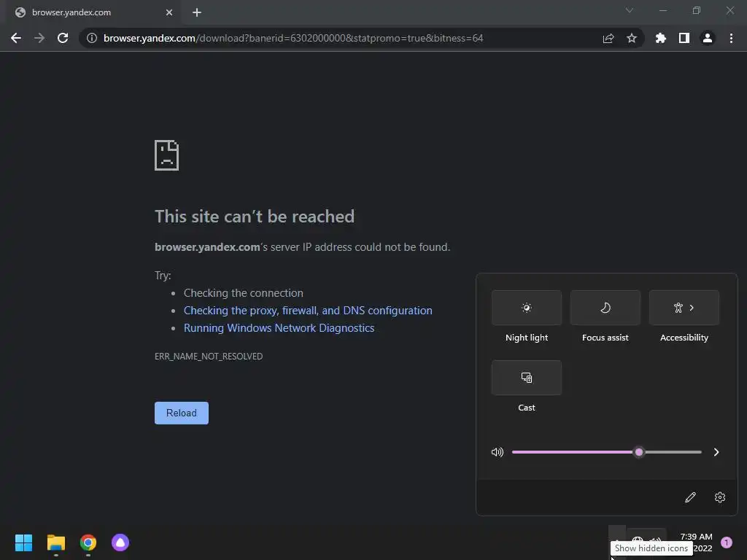747x560 pixels.
Task: Click the forward navigation arrow
Action: tap(39, 38)
